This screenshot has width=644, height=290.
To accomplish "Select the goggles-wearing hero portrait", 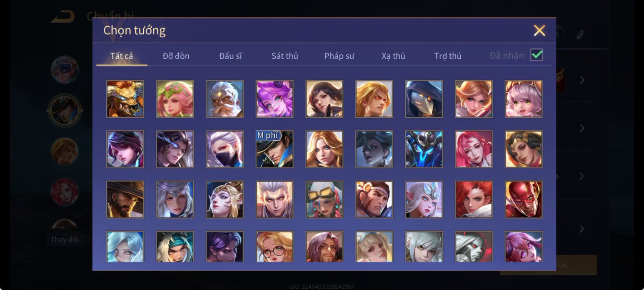I will coord(324,199).
